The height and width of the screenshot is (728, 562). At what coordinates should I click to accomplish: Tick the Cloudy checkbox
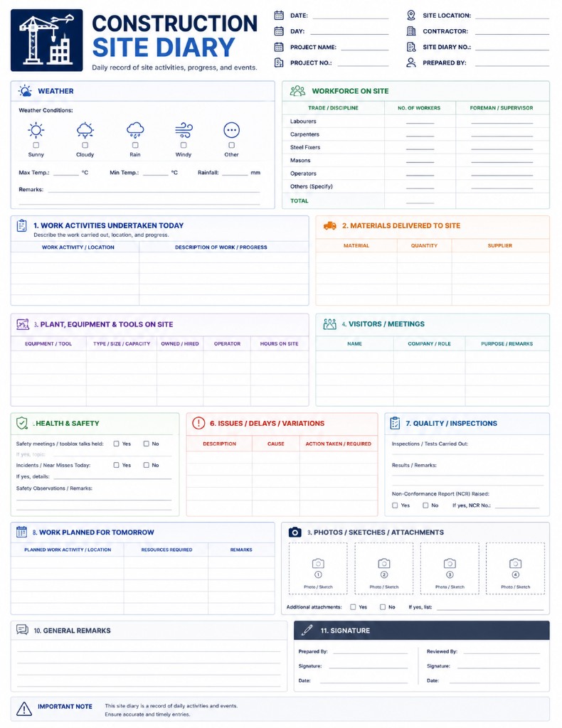click(85, 145)
